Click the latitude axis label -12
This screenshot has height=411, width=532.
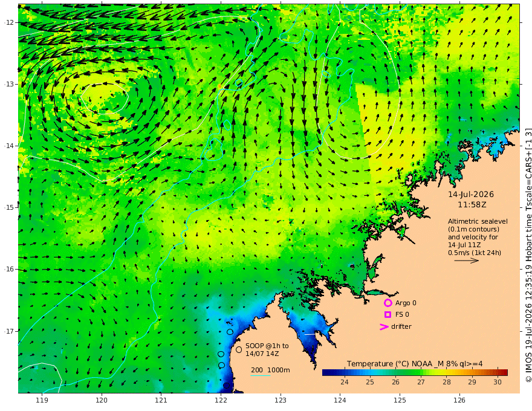[9, 22]
